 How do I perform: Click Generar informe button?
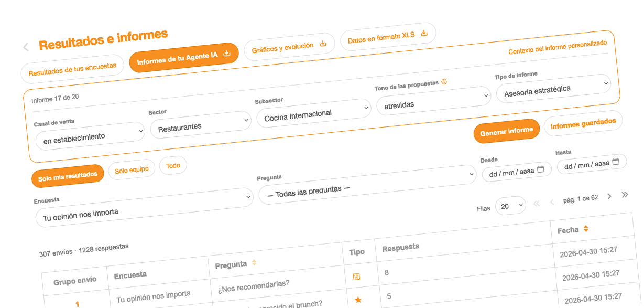pos(506,131)
